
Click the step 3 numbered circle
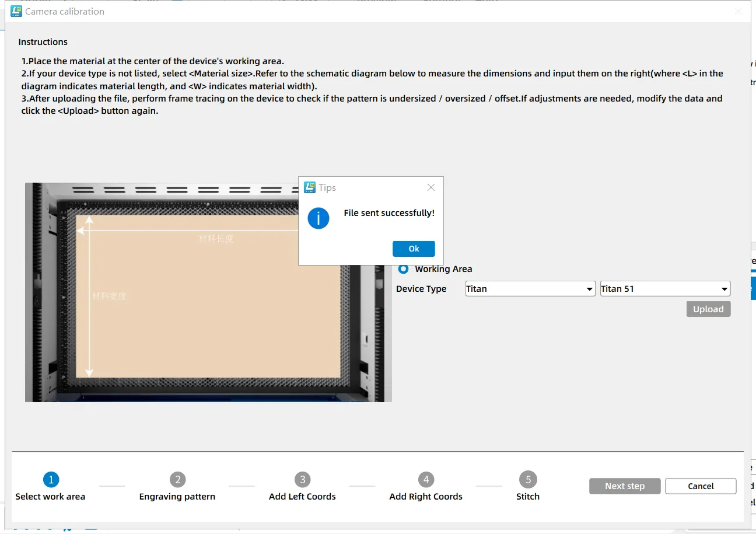tap(302, 480)
